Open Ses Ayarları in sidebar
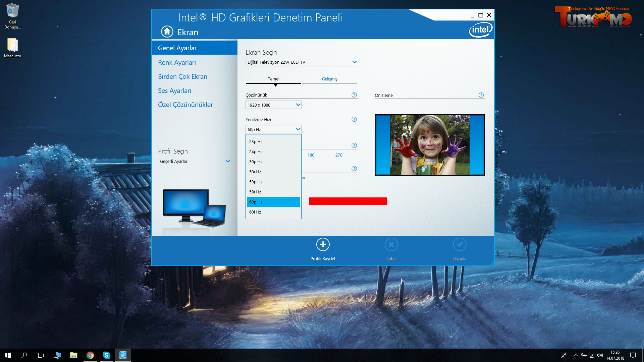The image size is (644, 362). click(x=174, y=90)
